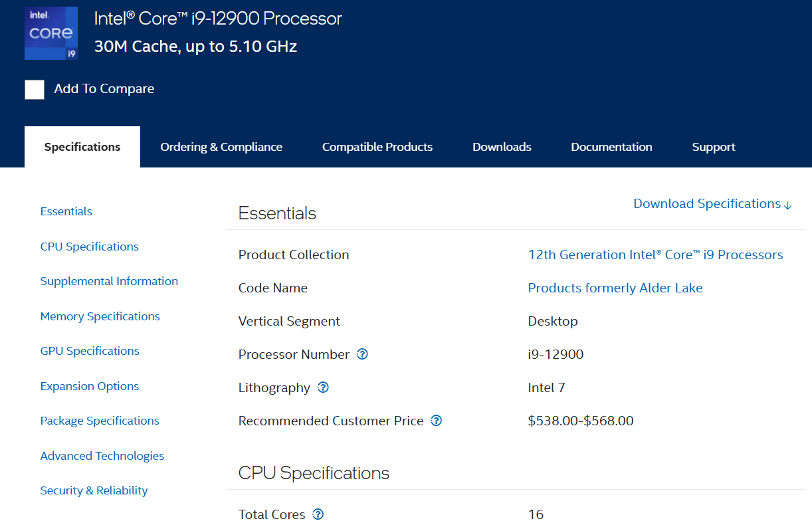Open GPU Specifications sidebar link

(x=90, y=351)
